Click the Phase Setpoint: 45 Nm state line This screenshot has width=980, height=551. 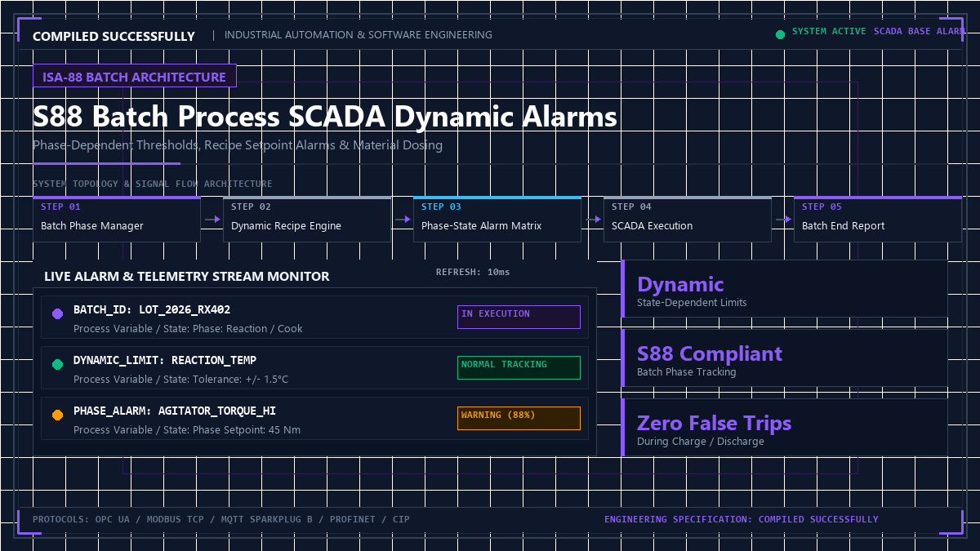(187, 429)
